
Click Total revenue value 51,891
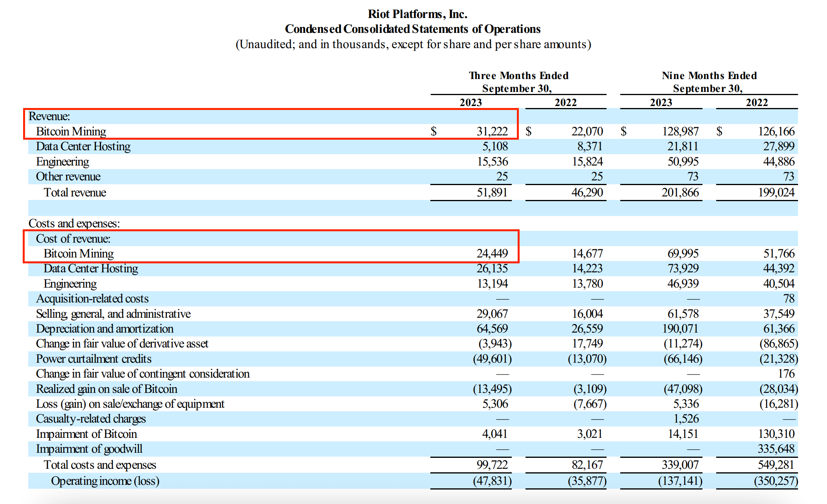492,193
